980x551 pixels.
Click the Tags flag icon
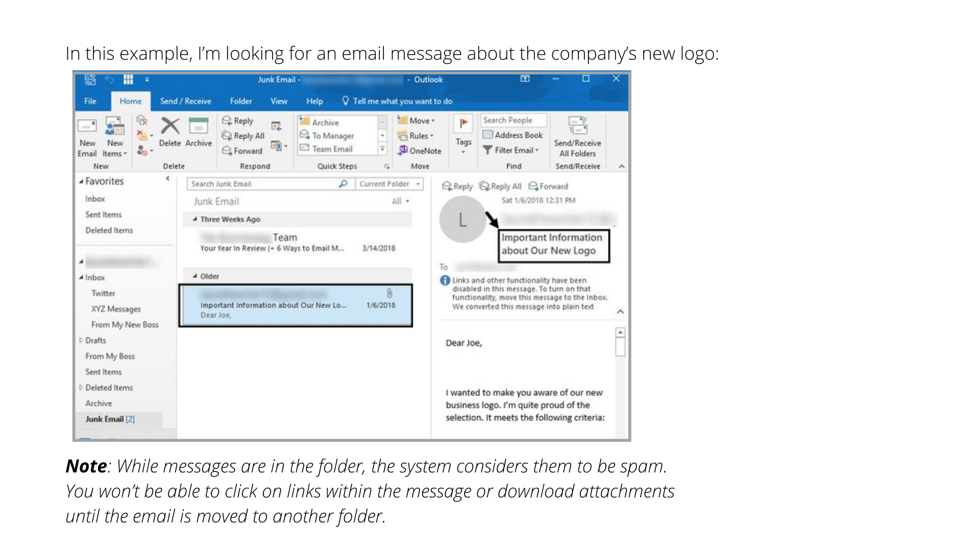tap(463, 123)
